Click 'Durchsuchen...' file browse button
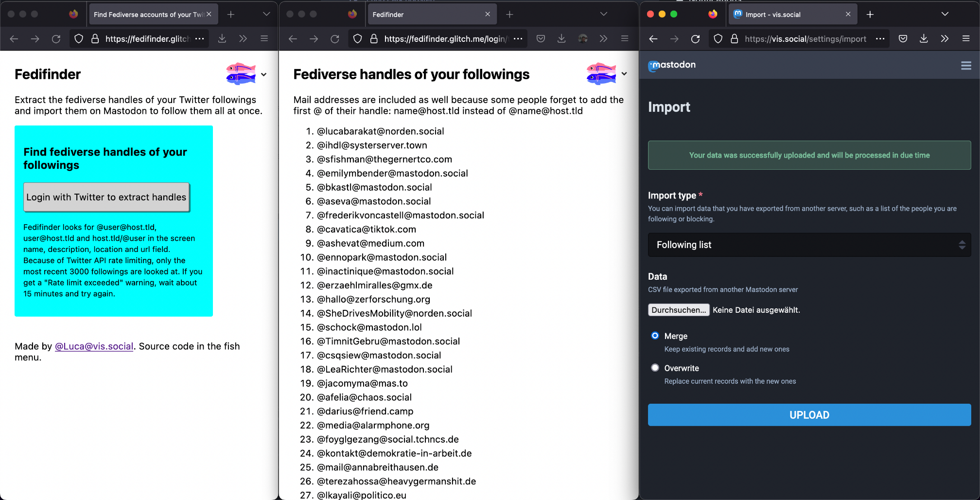Image resolution: width=980 pixels, height=500 pixels. point(678,310)
